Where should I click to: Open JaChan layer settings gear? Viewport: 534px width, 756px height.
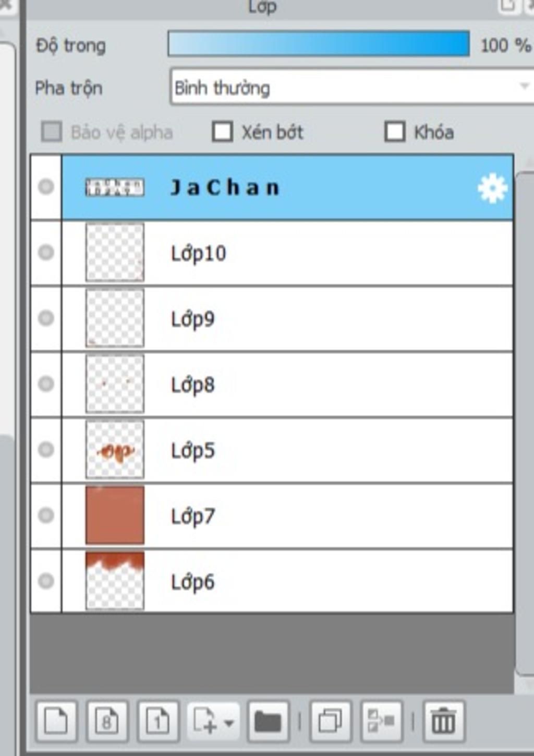tap(492, 187)
